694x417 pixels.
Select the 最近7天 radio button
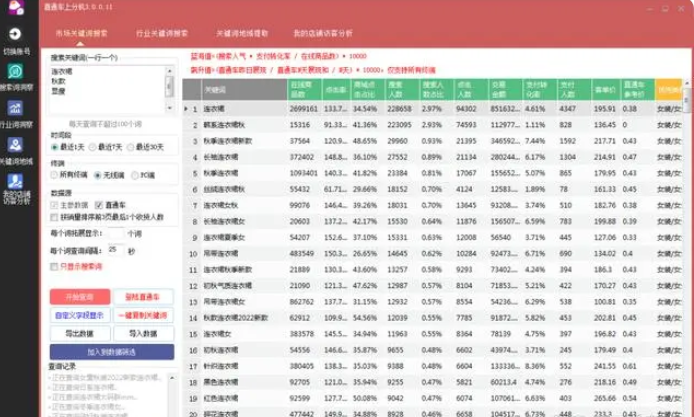(93, 147)
